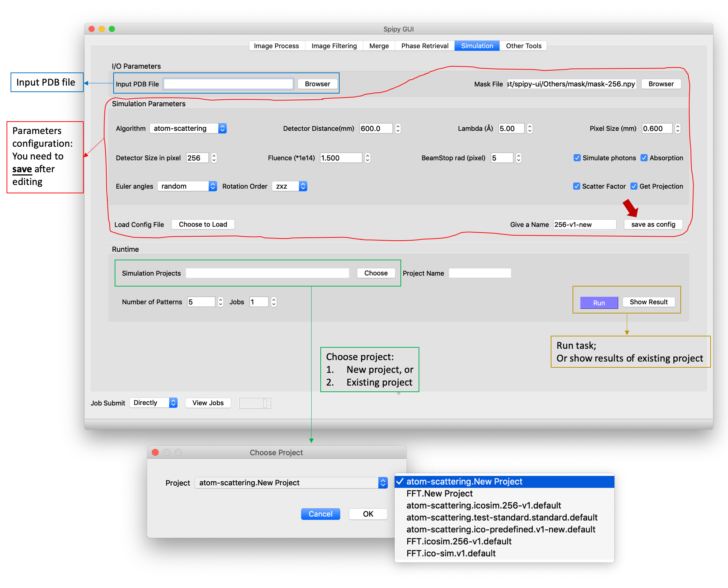This screenshot has height=588, width=728.
Task: Click the Show Result button
Action: (x=649, y=302)
